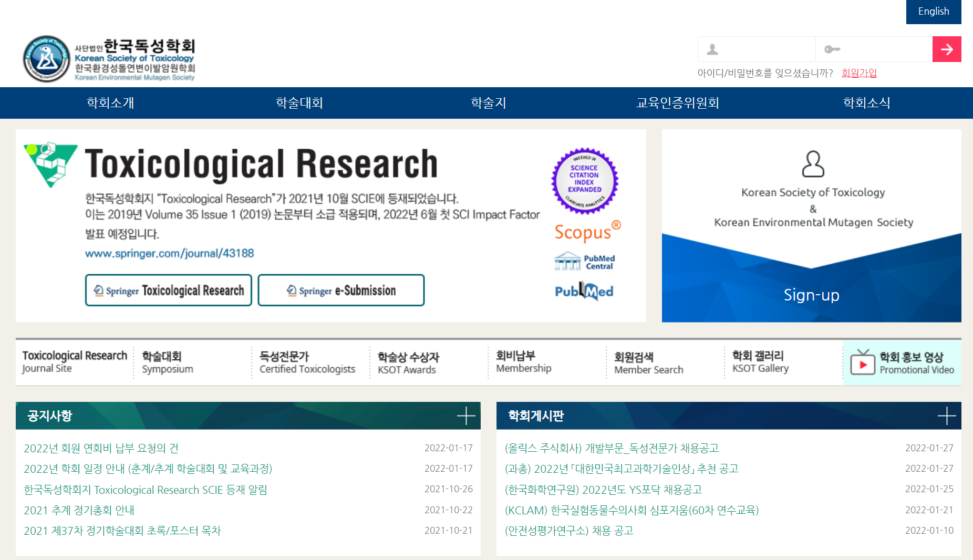
Task: Click the Scopus logo
Action: point(587,232)
